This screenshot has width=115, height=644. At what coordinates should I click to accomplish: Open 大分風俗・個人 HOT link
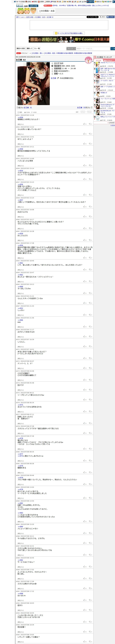pos(37,53)
